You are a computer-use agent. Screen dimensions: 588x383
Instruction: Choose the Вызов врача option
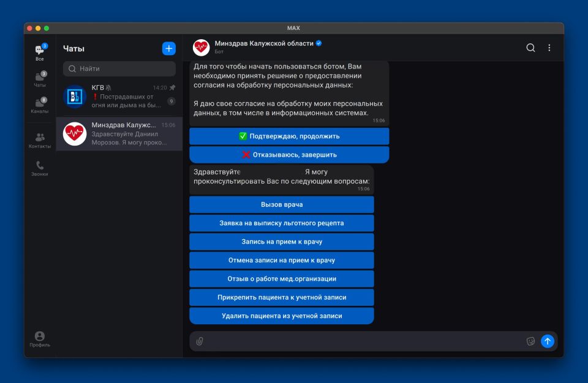point(282,204)
